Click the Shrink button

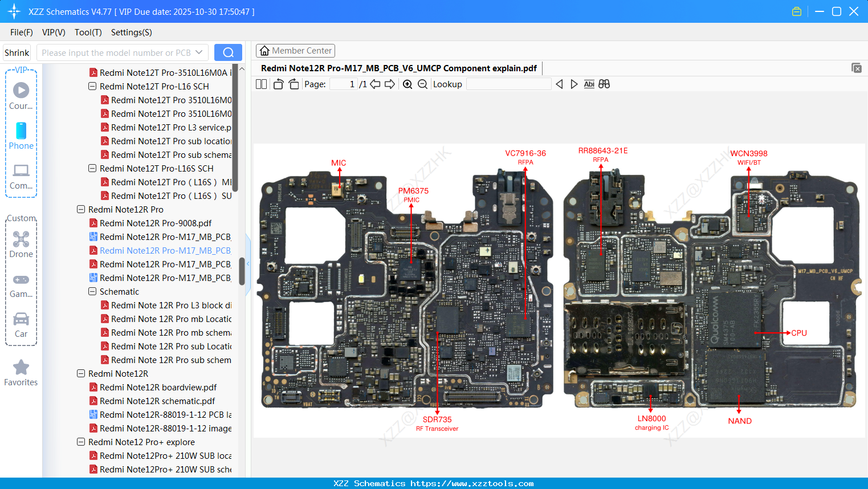coord(17,52)
